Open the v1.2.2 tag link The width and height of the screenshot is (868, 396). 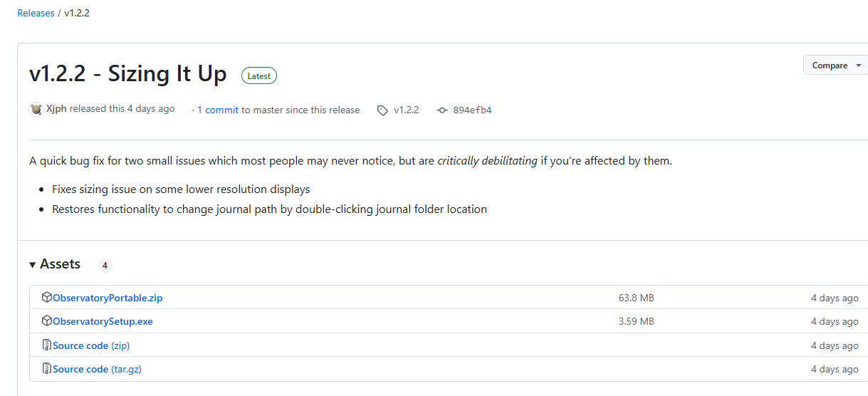tap(407, 110)
